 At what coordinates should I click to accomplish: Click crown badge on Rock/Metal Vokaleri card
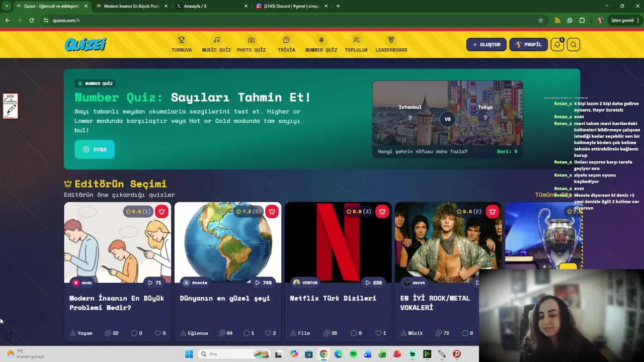tap(492, 211)
